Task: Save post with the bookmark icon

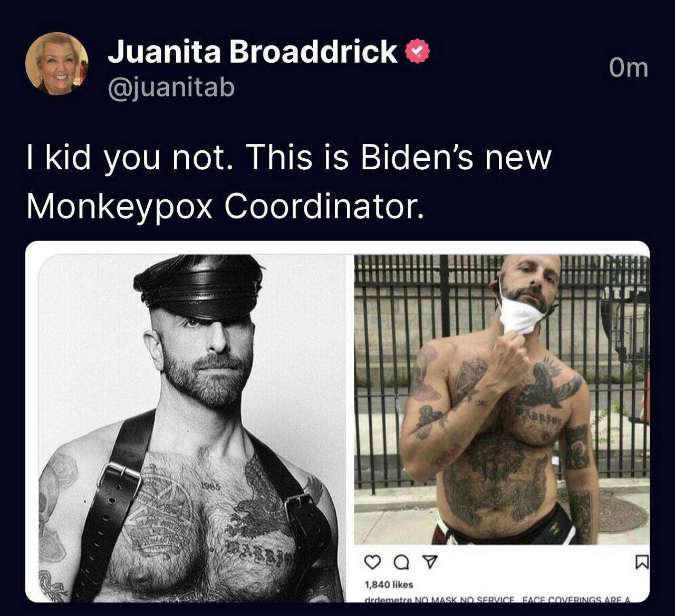Action: pyautogui.click(x=641, y=563)
